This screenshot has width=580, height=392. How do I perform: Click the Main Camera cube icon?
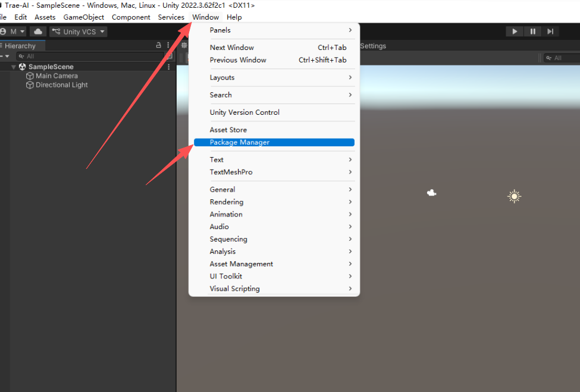tap(30, 76)
